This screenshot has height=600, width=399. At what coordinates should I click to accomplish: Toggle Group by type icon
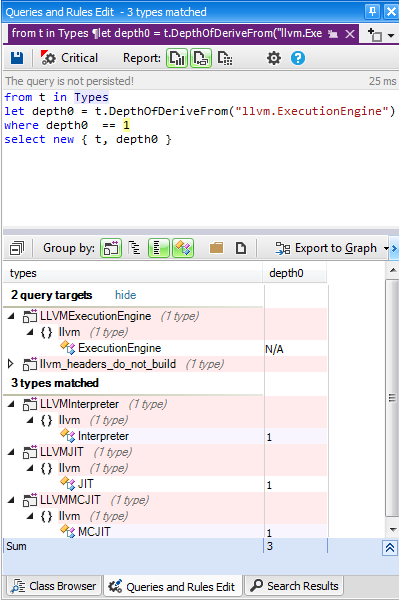pyautogui.click(x=183, y=248)
